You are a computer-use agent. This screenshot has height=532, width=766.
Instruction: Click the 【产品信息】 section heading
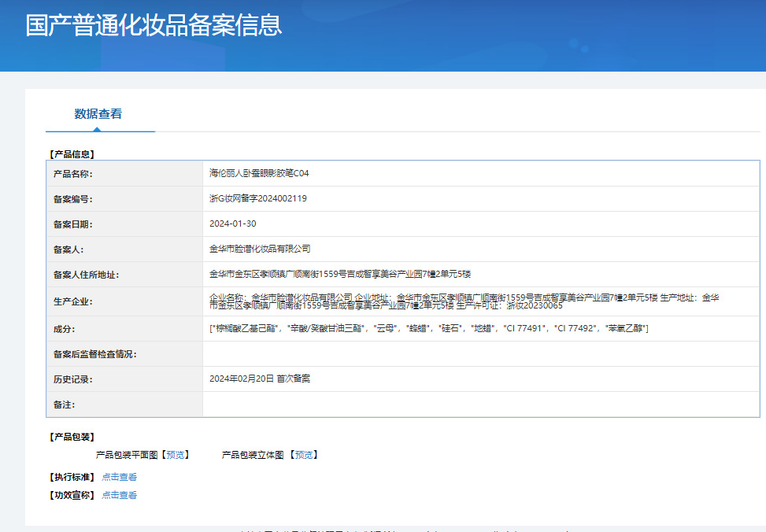[72, 154]
